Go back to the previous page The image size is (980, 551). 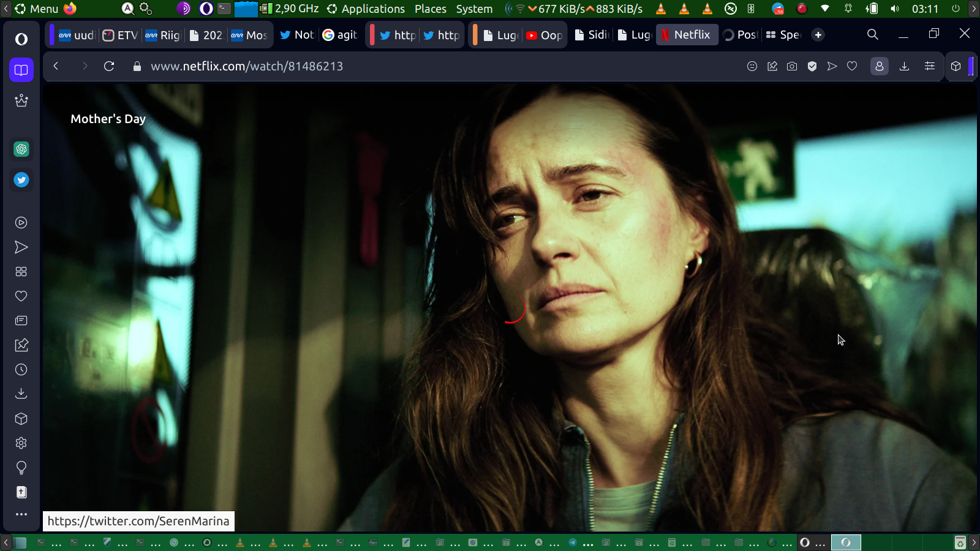point(56,66)
